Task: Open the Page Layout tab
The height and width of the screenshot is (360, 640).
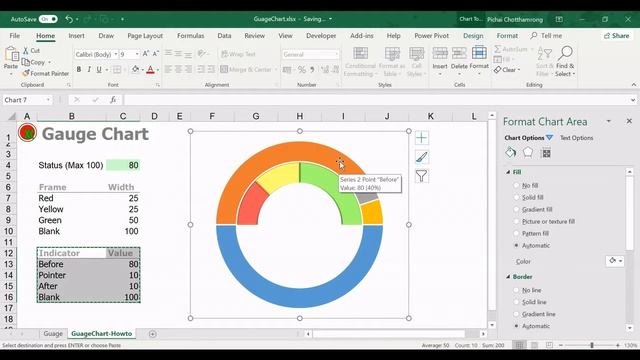Action: point(145,36)
